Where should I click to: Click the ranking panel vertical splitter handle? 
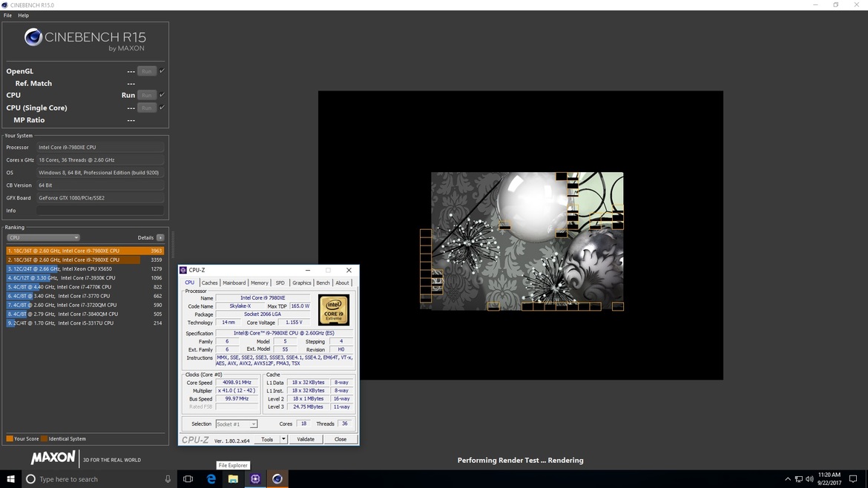click(x=173, y=245)
